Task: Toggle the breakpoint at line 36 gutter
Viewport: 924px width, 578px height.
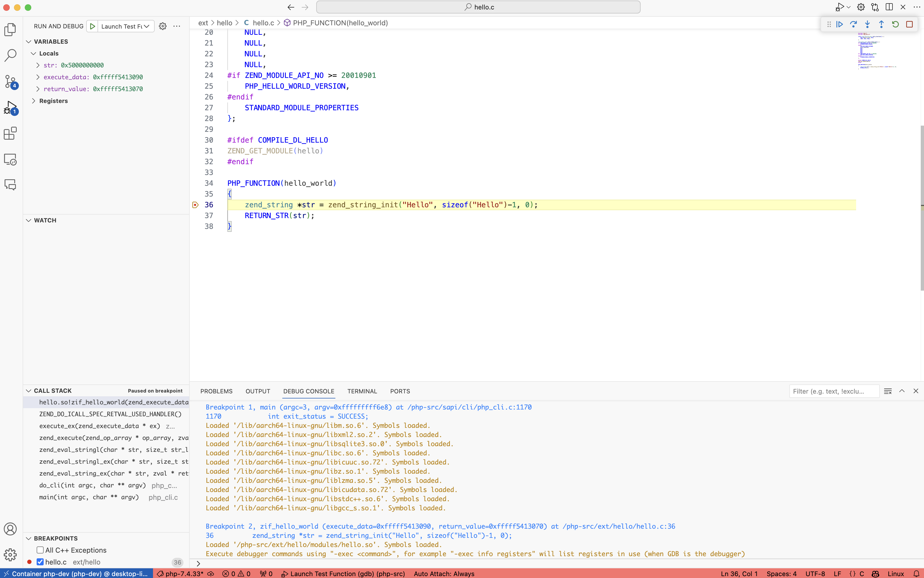Action: pos(195,205)
